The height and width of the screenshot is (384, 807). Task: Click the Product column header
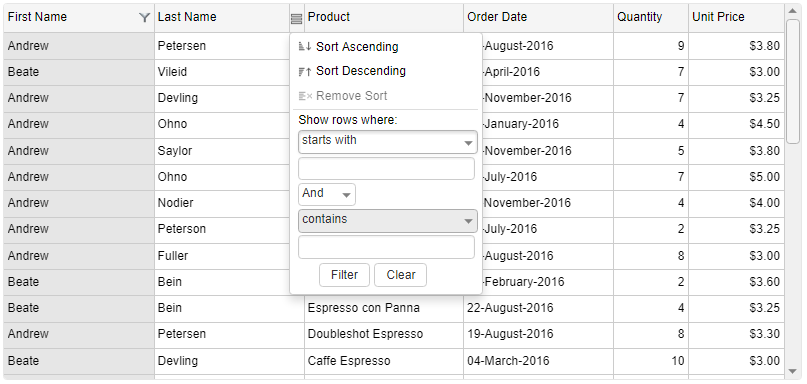click(x=384, y=17)
